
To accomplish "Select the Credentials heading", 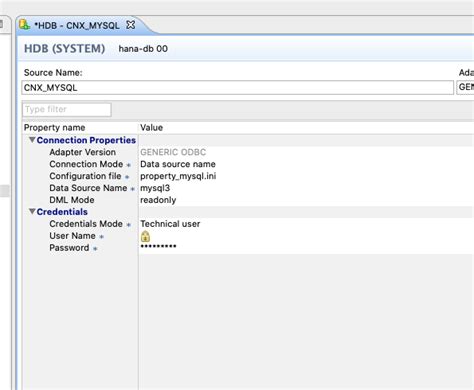I will (x=62, y=212).
